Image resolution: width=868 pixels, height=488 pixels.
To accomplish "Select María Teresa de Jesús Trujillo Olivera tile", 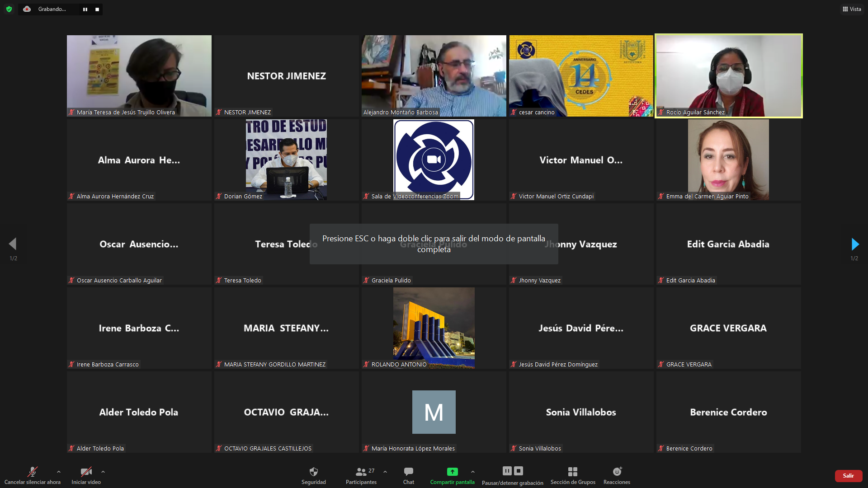I will [139, 76].
